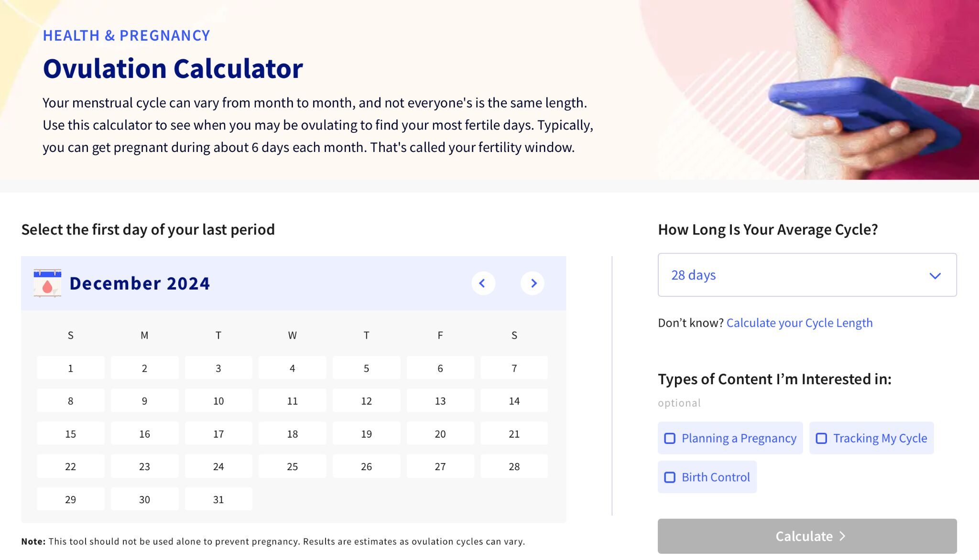Click the Calculate button
This screenshot has height=560, width=979.
807,535
